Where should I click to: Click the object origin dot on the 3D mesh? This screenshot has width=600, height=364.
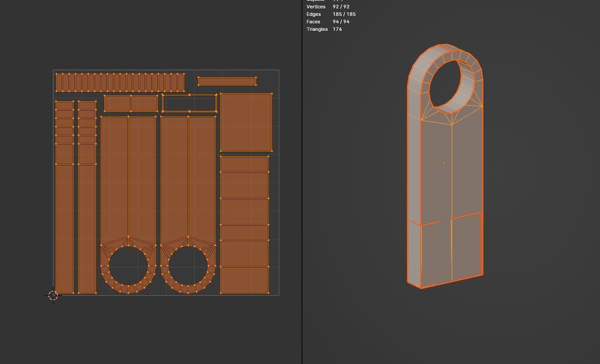[x=444, y=163]
